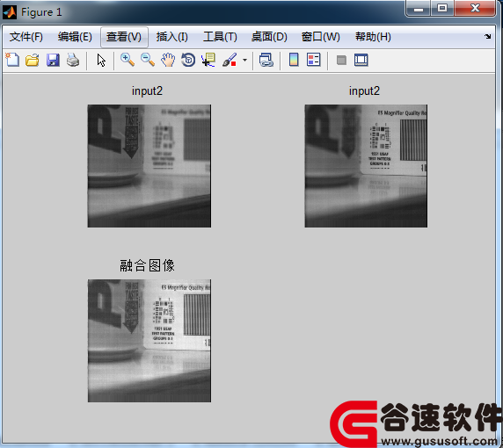Open the 查看(V) menu
The height and width of the screenshot is (448, 503).
click(124, 37)
